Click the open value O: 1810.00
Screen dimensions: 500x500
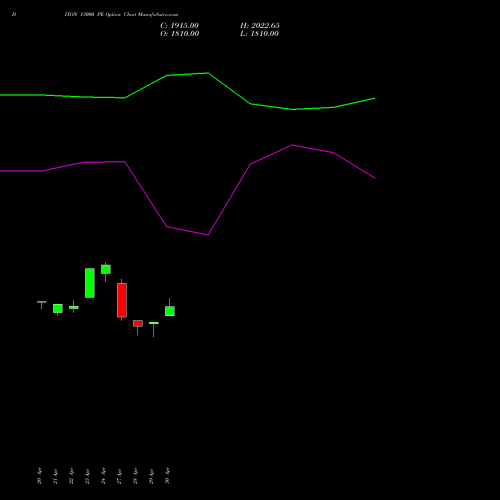pyautogui.click(x=180, y=34)
